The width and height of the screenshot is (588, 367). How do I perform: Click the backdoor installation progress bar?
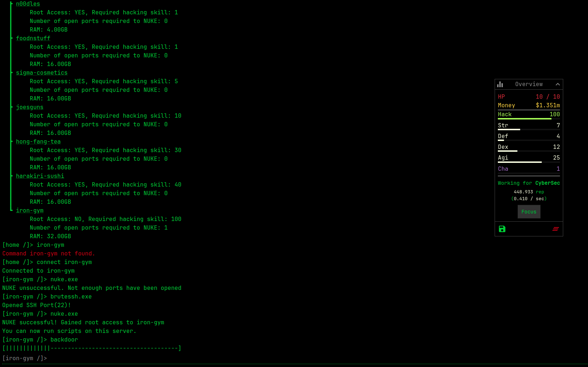[x=92, y=348]
